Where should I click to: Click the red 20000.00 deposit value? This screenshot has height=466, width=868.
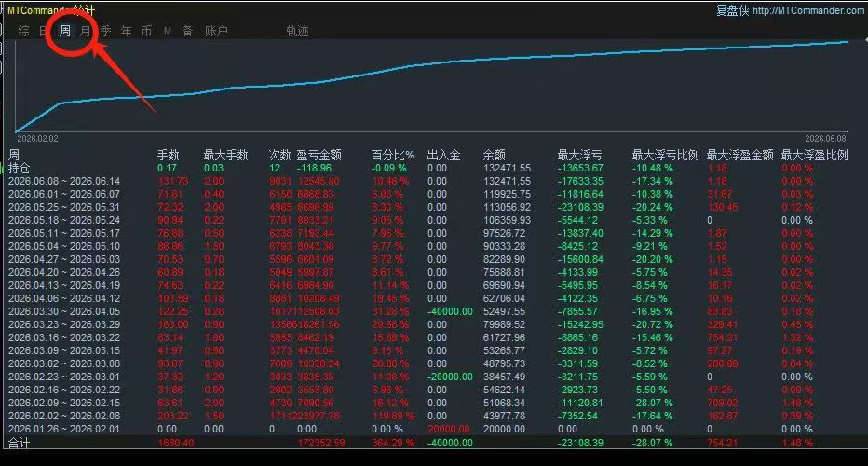(x=448, y=429)
